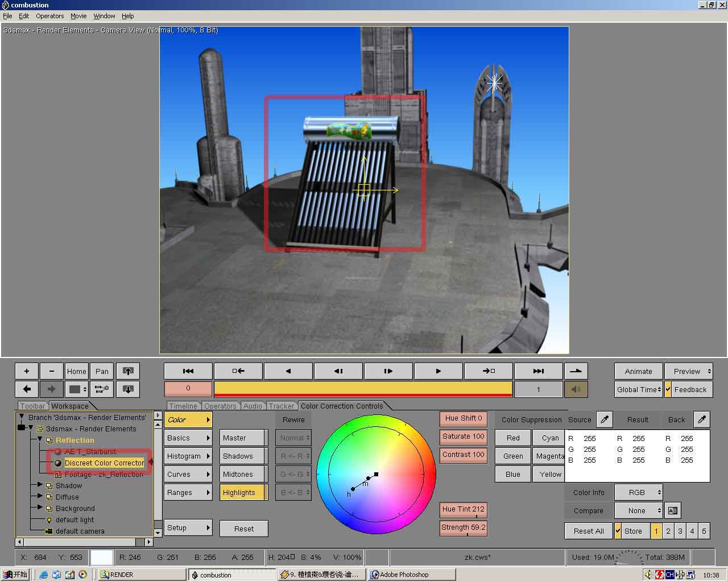728x582 pixels.
Task: Click the schematic view icon
Action: (x=102, y=389)
